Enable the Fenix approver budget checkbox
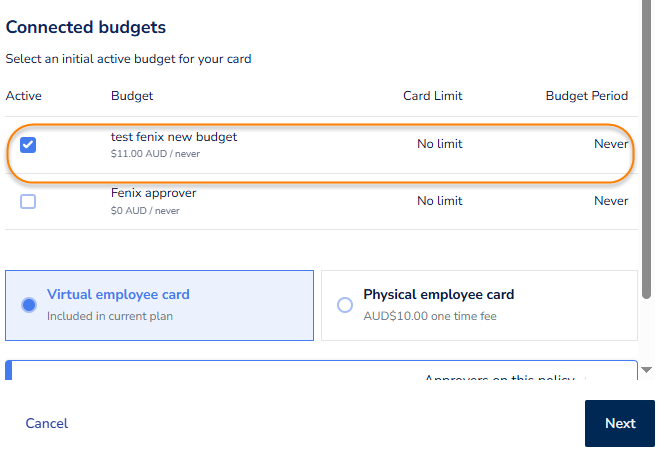 [28, 201]
